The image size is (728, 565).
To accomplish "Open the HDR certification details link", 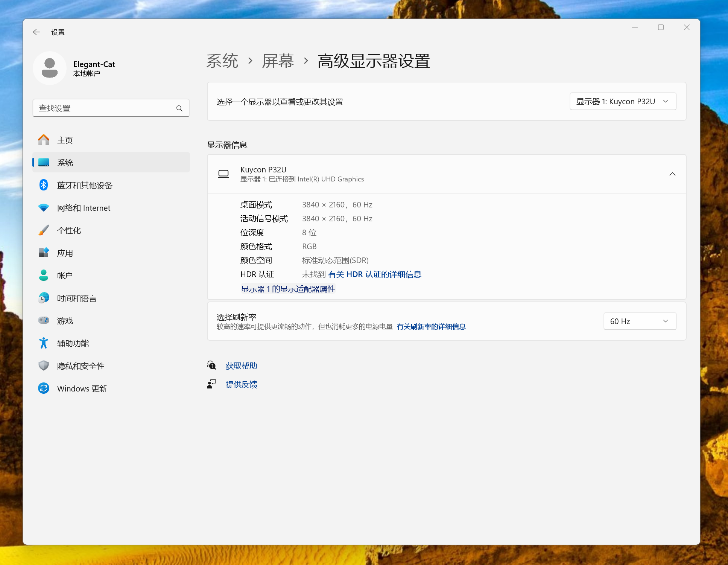I will tap(374, 274).
